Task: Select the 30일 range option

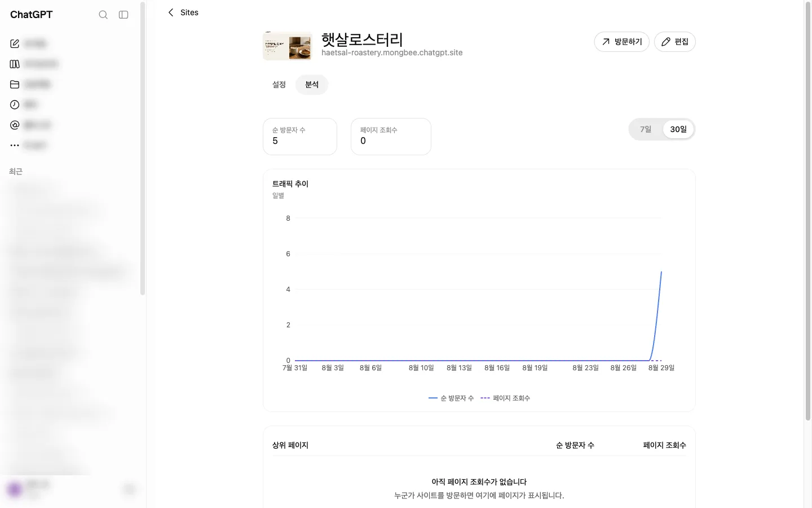Action: point(678,129)
